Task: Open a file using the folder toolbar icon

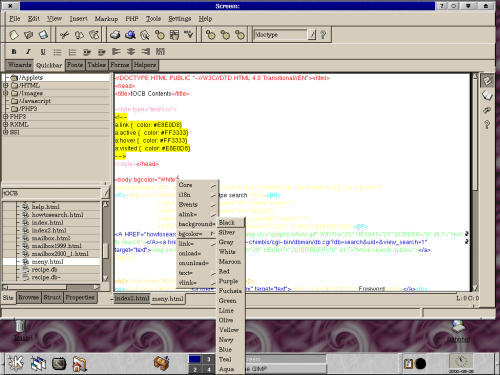Action: [x=29, y=35]
